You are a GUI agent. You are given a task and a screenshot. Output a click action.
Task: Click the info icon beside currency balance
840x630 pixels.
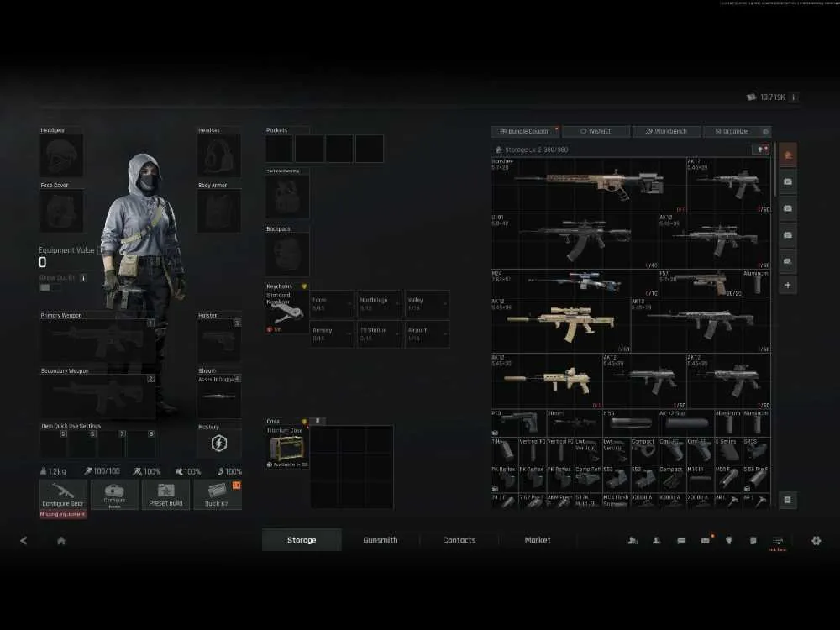pyautogui.click(x=794, y=97)
